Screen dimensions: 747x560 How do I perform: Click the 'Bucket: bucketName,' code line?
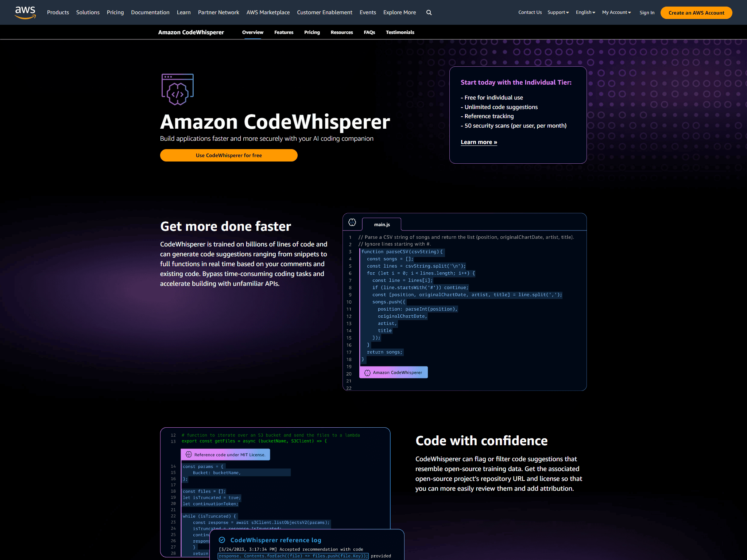click(x=217, y=473)
